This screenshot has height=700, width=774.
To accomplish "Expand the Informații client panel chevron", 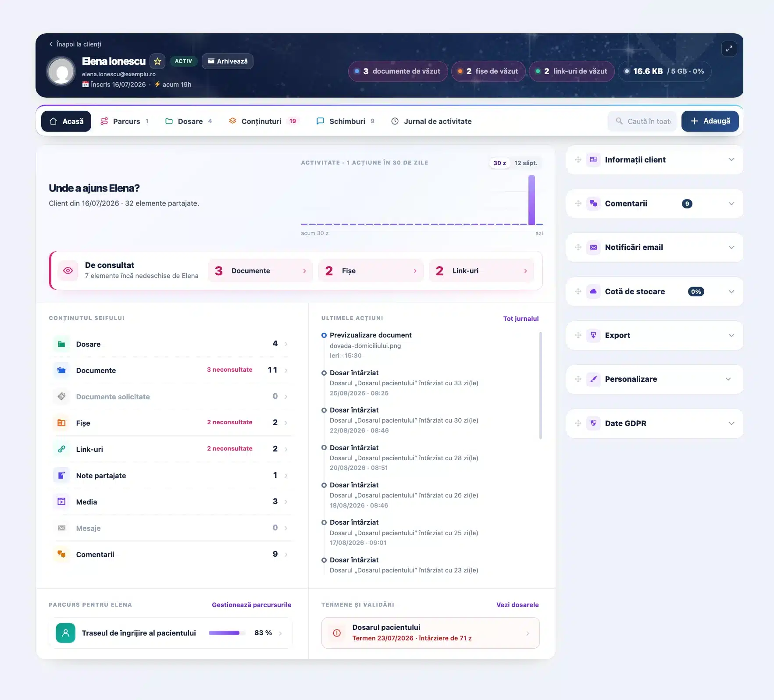I will [x=731, y=160].
